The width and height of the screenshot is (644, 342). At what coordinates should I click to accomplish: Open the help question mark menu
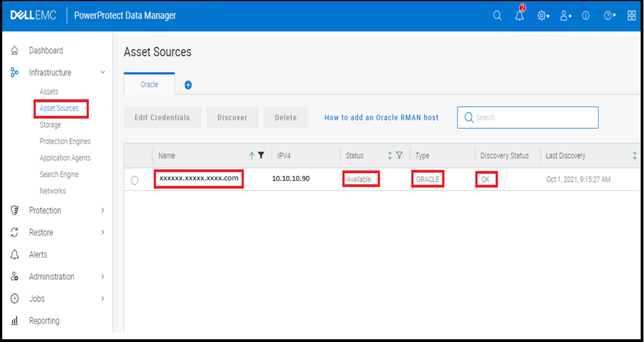pyautogui.click(x=610, y=15)
